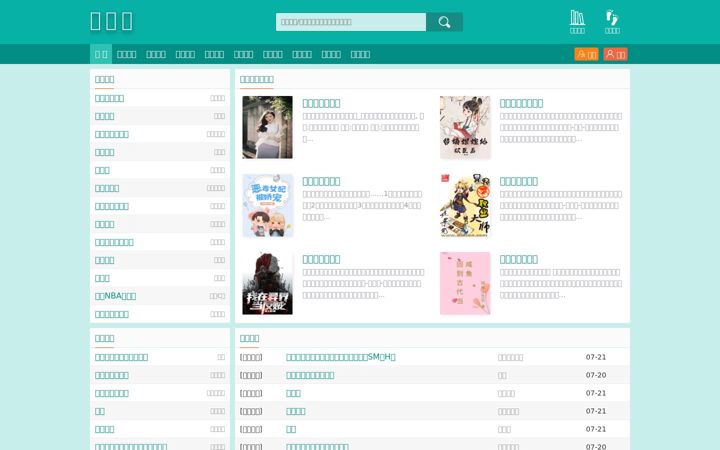Viewport: 720px width, 450px height.
Task: Open the bookshelf icon in the header
Action: (577, 22)
